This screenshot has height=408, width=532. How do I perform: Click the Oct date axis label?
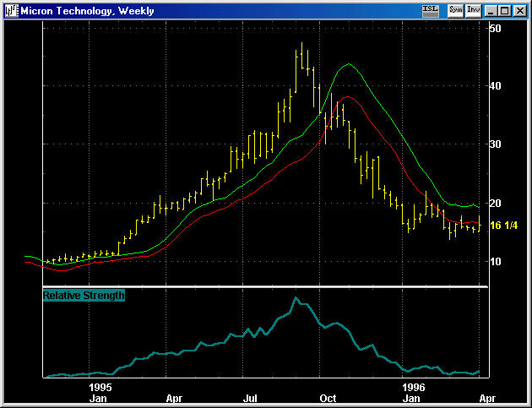[x=328, y=398]
